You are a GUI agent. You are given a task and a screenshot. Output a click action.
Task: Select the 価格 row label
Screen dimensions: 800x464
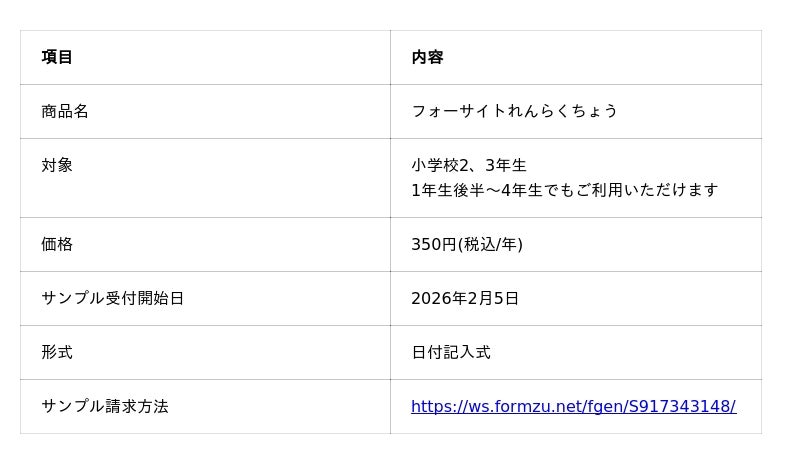[57, 244]
